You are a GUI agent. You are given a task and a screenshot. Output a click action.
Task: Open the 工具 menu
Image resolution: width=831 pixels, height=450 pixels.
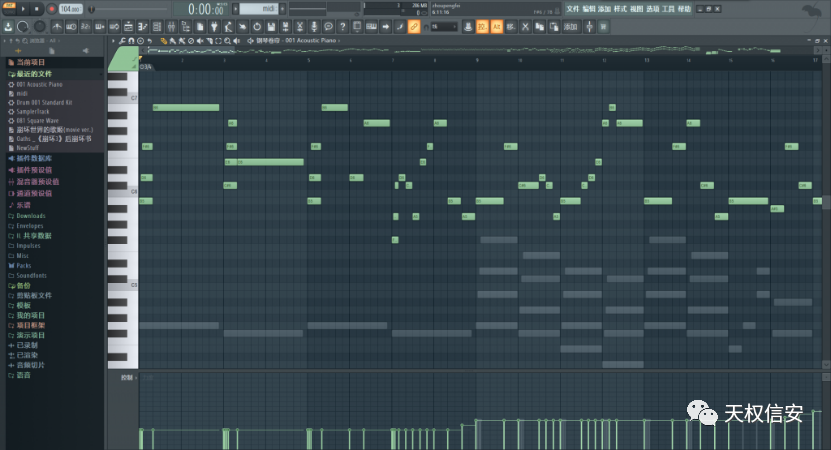click(x=668, y=8)
